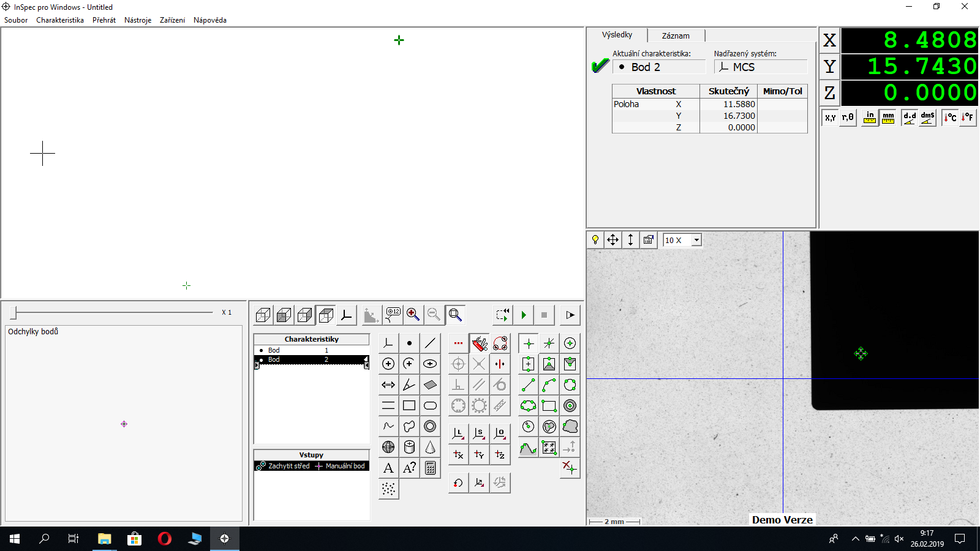The width and height of the screenshot is (980, 551).
Task: Click the zoom in magnifier icon
Action: tap(413, 315)
